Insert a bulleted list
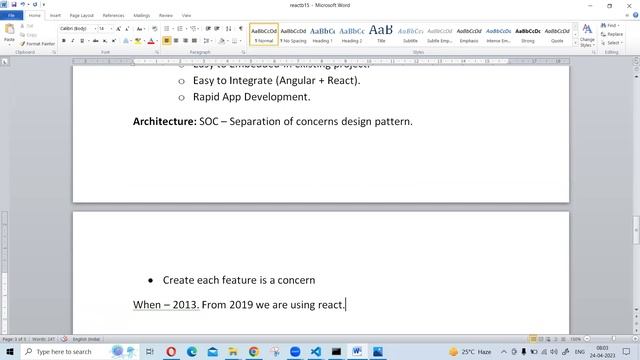This screenshot has width=640, height=360. [x=167, y=29]
